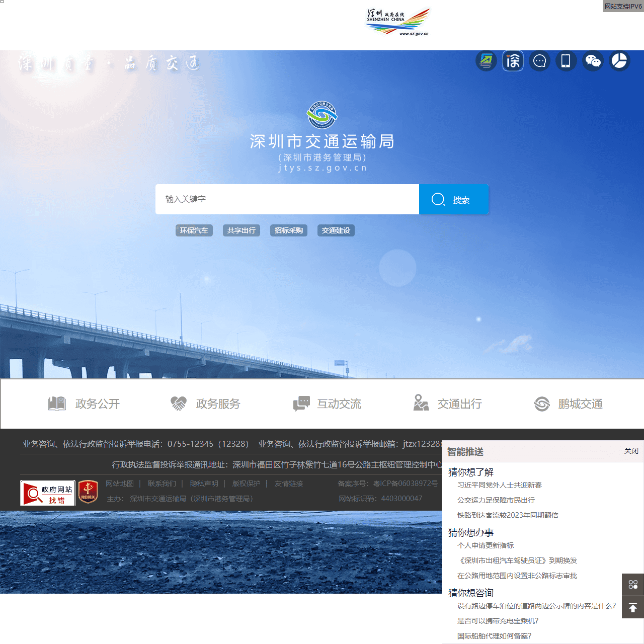Click the 深圳市交通运输局 site title
The height and width of the screenshot is (644, 644).
pos(322,141)
